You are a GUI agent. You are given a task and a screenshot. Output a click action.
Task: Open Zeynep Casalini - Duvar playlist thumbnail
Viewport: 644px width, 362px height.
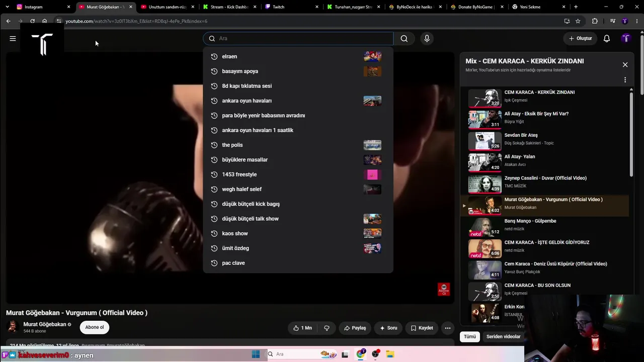click(485, 184)
